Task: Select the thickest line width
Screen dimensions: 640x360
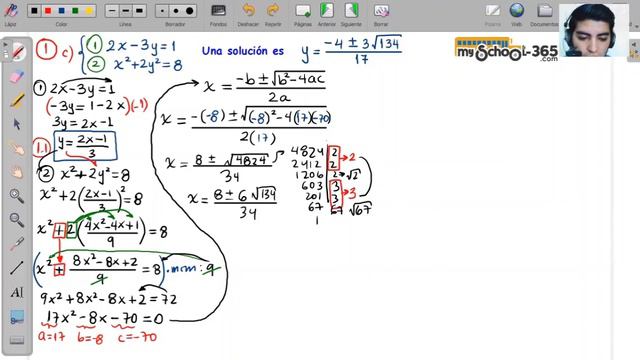Action: click(139, 11)
